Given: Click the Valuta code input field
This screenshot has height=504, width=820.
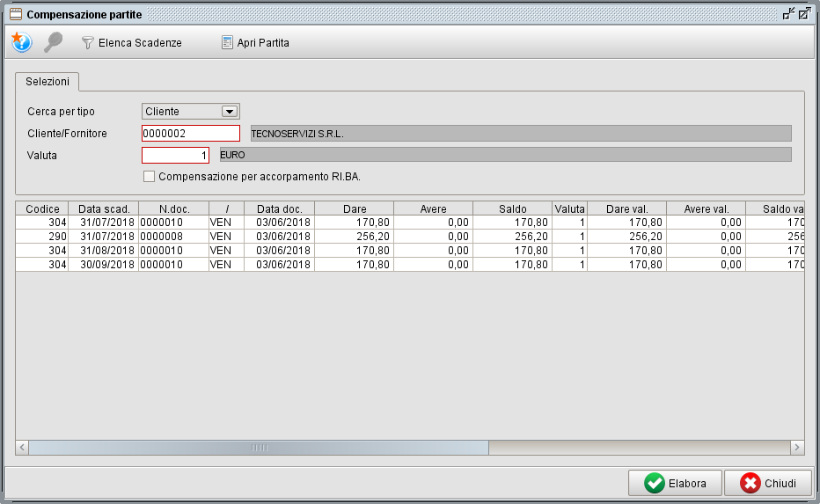Looking at the screenshot, I should [x=175, y=155].
